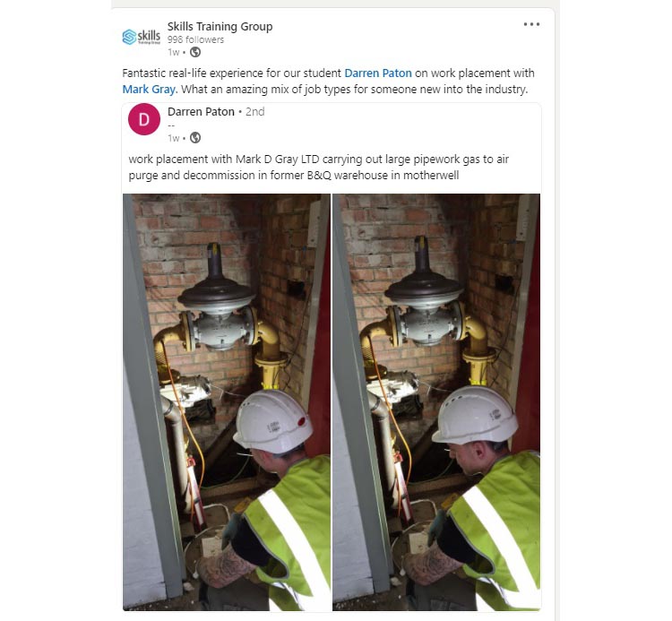Click the Fantastic real-life experience caption text
Screen dimensions: 672x621
point(328,81)
